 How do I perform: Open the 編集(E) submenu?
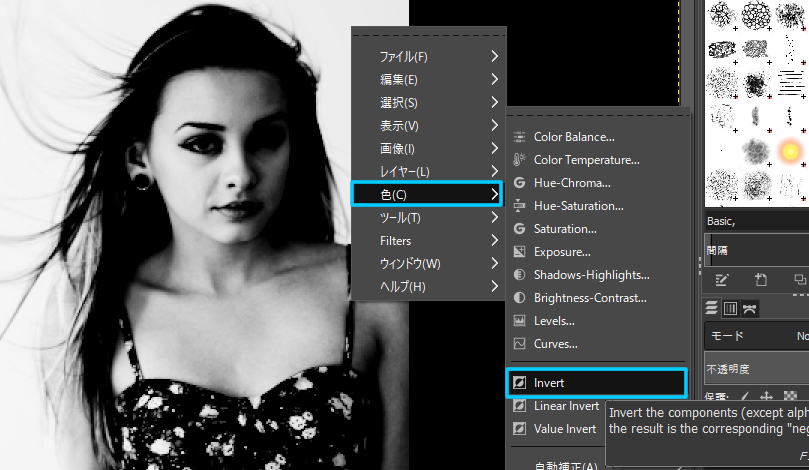point(428,79)
